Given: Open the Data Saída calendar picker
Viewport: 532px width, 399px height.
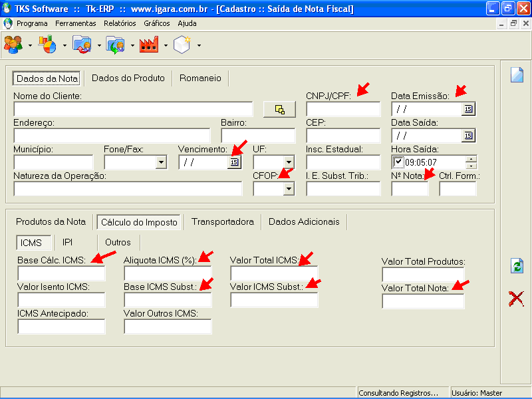Looking at the screenshot, I should [468, 136].
